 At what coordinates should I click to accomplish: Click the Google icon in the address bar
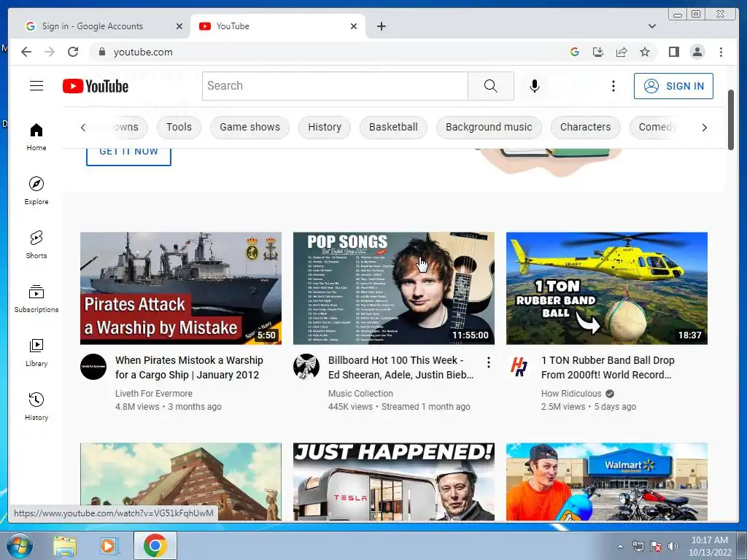[575, 52]
